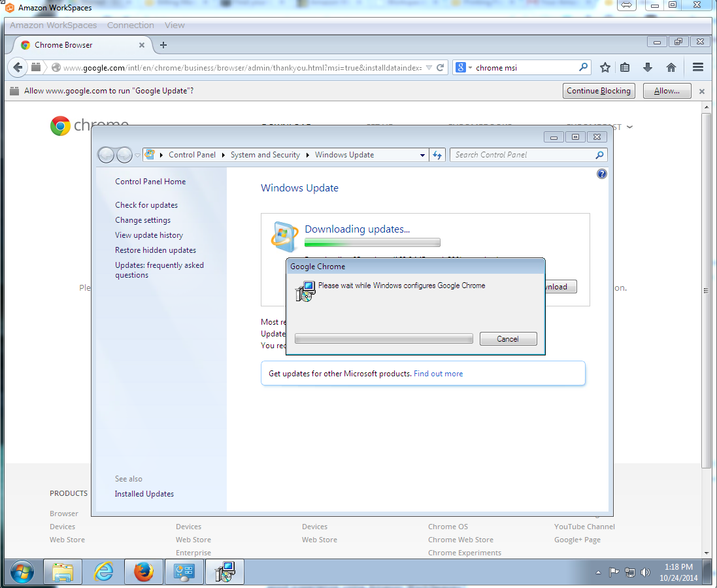Click the volume speaker tray icon
The image size is (717, 588).
(645, 572)
